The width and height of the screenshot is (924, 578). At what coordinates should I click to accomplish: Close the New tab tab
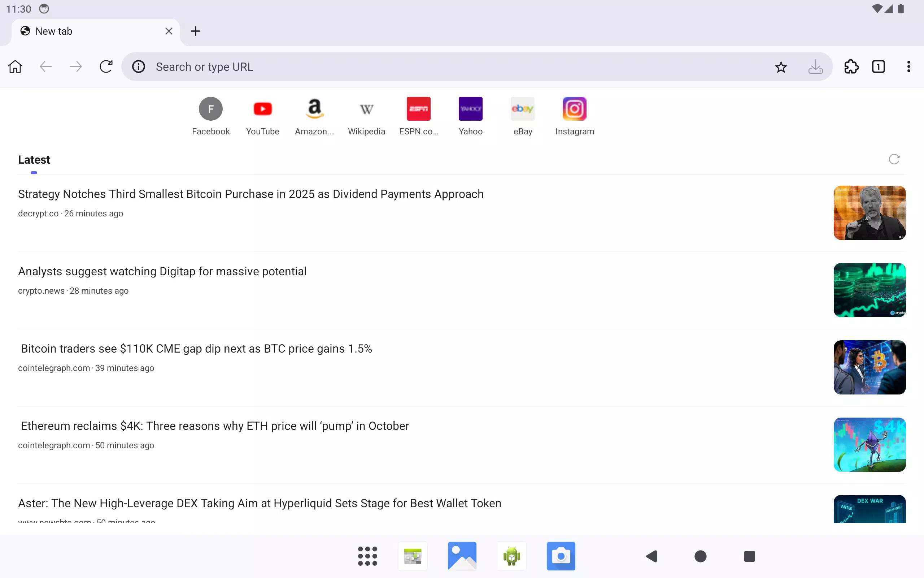tap(169, 31)
